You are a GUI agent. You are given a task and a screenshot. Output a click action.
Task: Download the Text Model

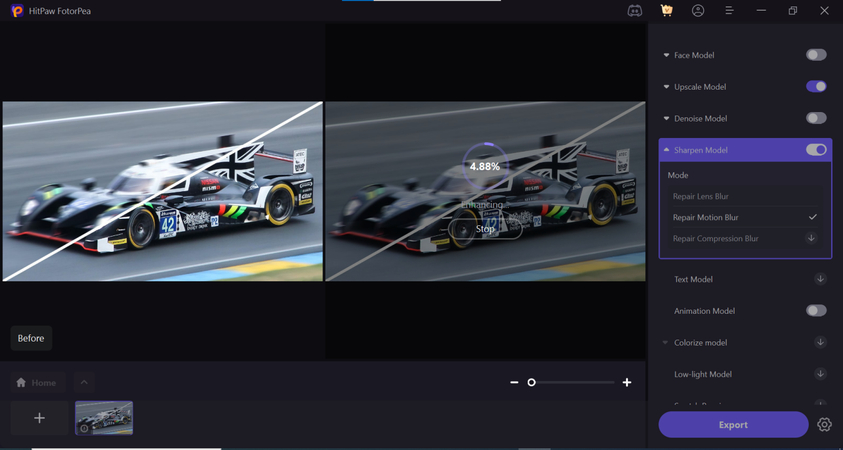point(820,279)
